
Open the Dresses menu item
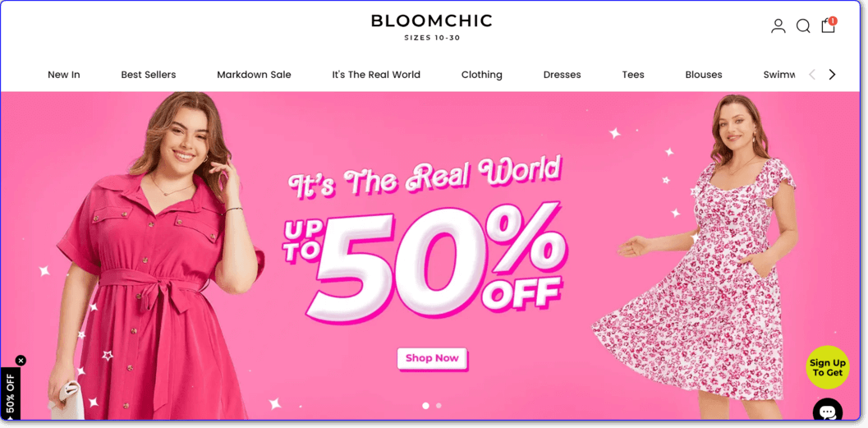tap(562, 75)
